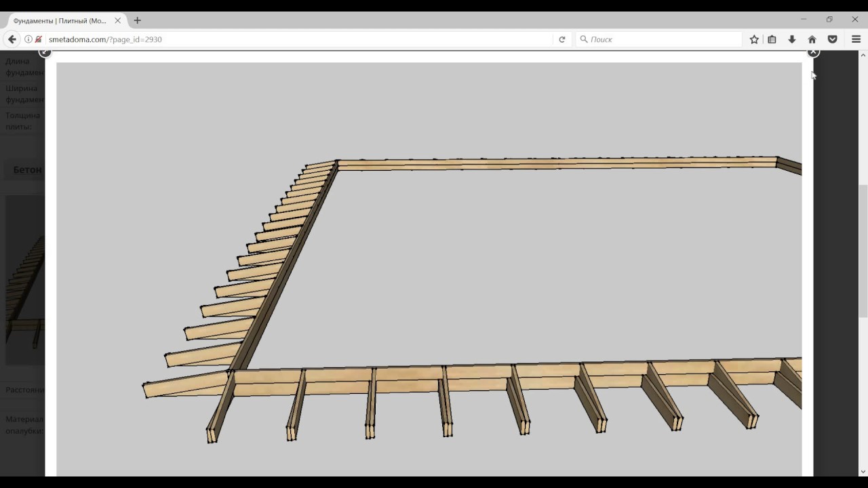
Task: Click the magnifier icon in the search box
Action: click(x=584, y=39)
